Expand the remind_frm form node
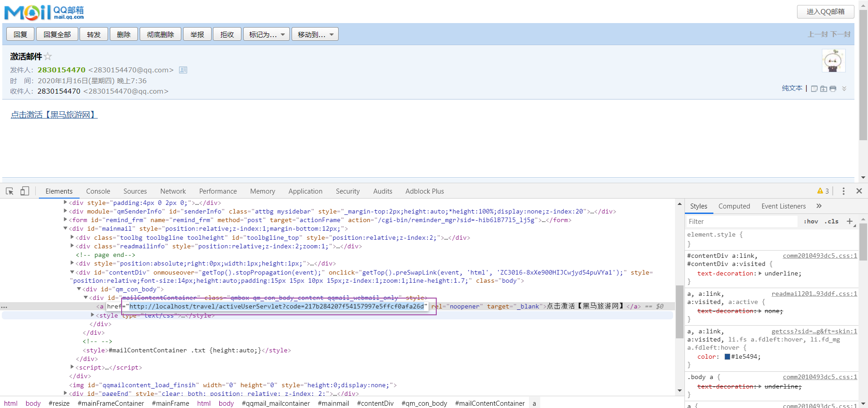 pyautogui.click(x=66, y=220)
